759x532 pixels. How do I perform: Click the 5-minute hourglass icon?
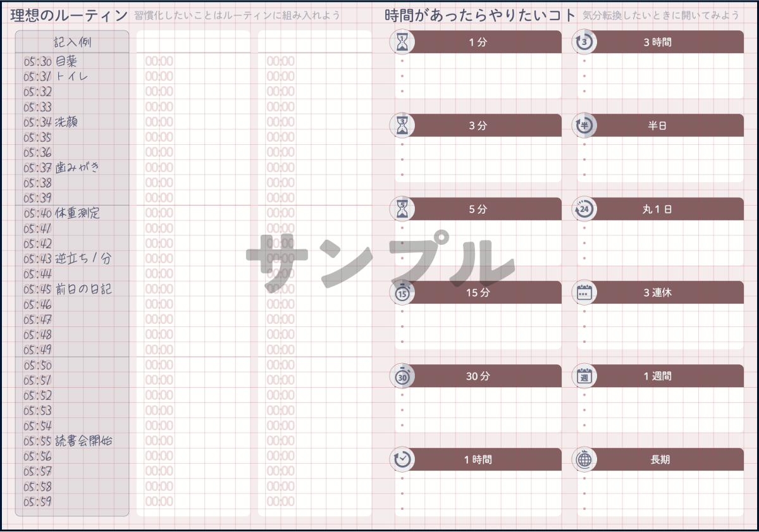(x=402, y=209)
